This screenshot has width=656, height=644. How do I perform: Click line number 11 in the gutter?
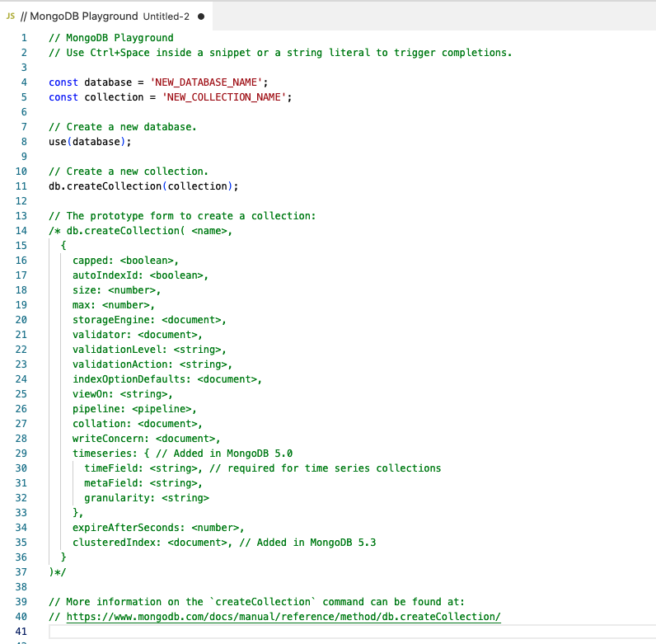21,186
